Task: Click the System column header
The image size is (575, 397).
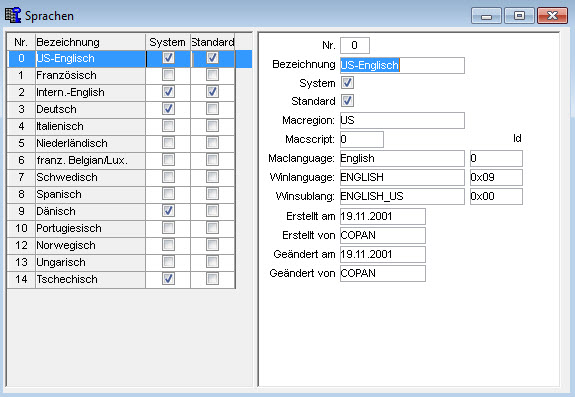Action: point(168,42)
